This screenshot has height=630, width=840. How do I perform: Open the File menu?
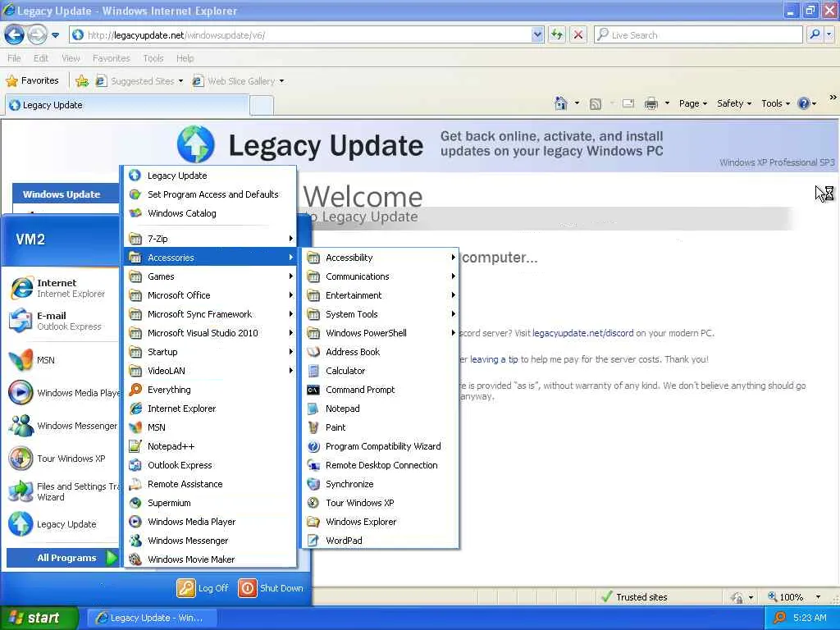point(15,58)
